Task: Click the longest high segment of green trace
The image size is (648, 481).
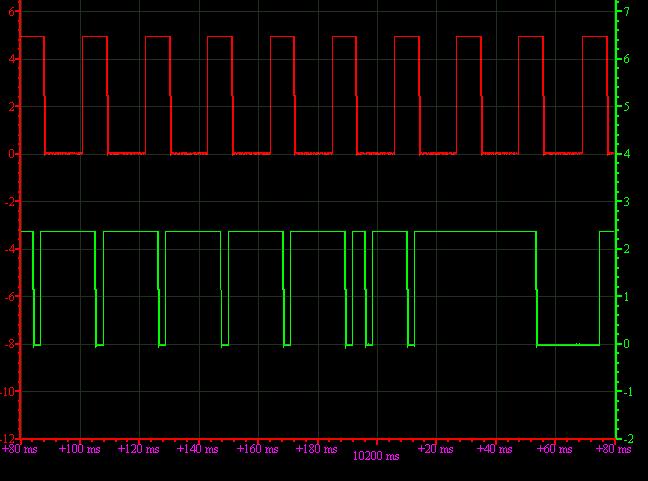Action: coord(475,231)
